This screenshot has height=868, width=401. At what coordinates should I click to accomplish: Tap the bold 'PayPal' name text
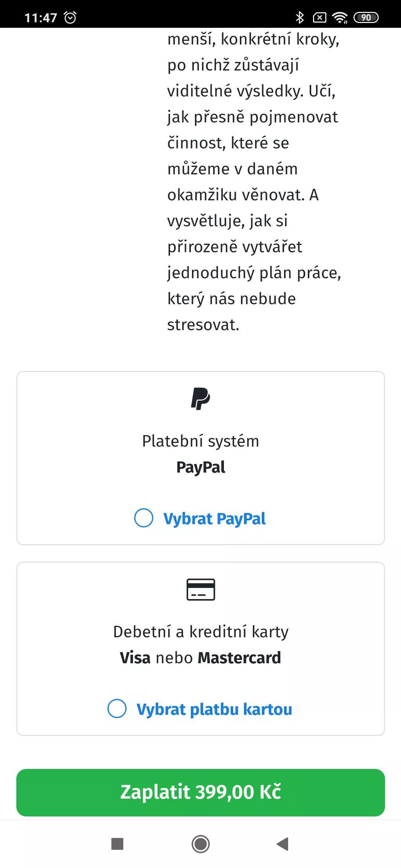click(201, 467)
